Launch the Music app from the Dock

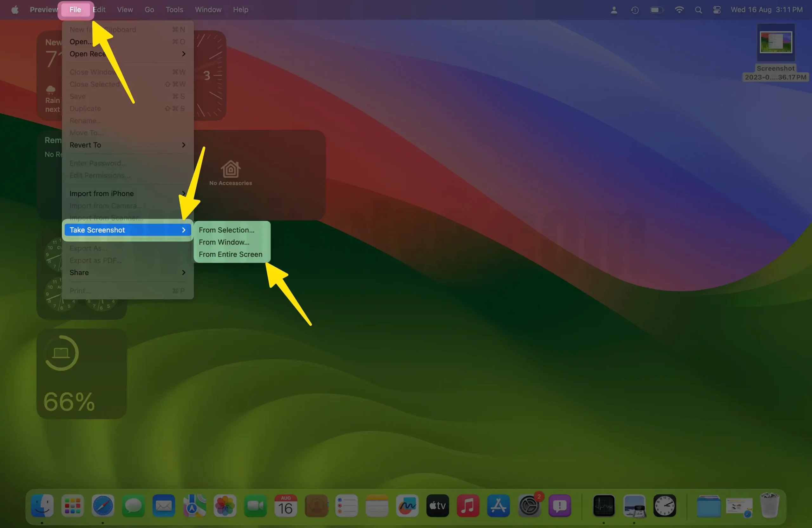point(468,505)
